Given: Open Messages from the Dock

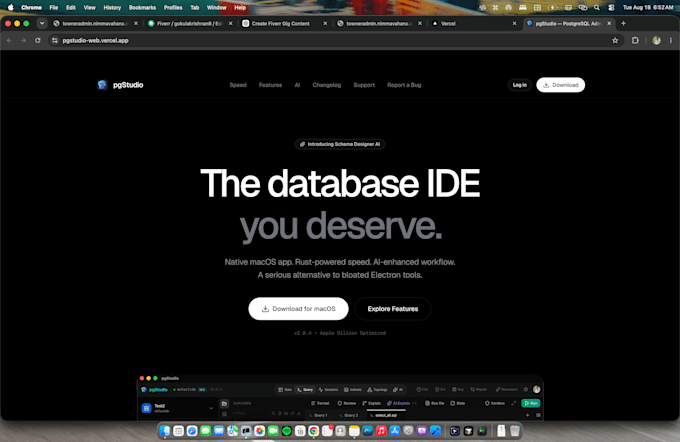Looking at the screenshot, I should pyautogui.click(x=206, y=431).
